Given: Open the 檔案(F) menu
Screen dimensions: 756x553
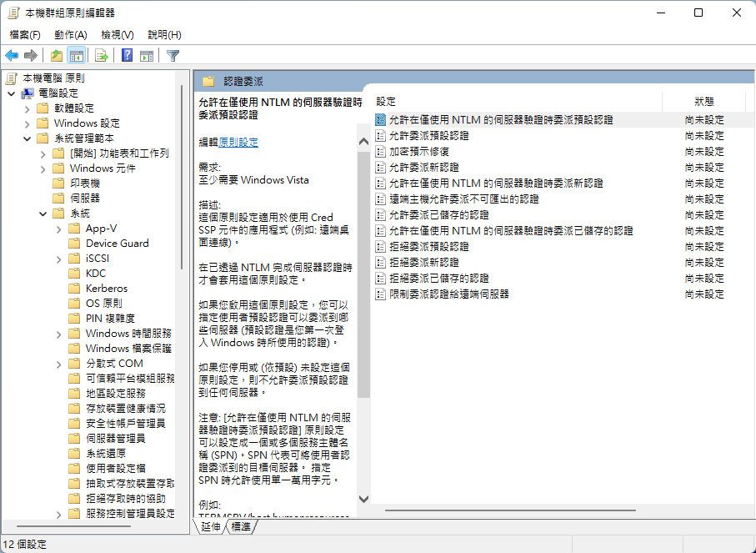Looking at the screenshot, I should click(x=25, y=35).
